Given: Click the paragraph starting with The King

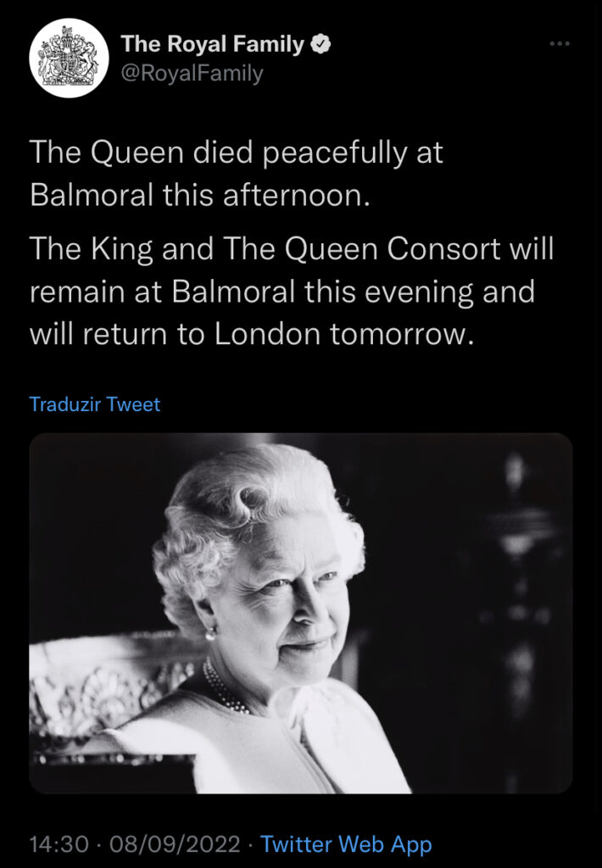Looking at the screenshot, I should coord(291,291).
